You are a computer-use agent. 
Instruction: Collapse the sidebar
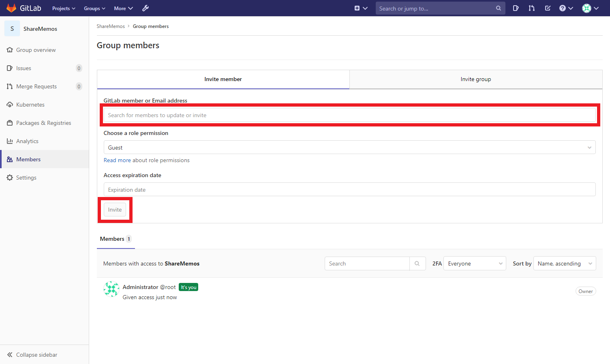coord(36,355)
